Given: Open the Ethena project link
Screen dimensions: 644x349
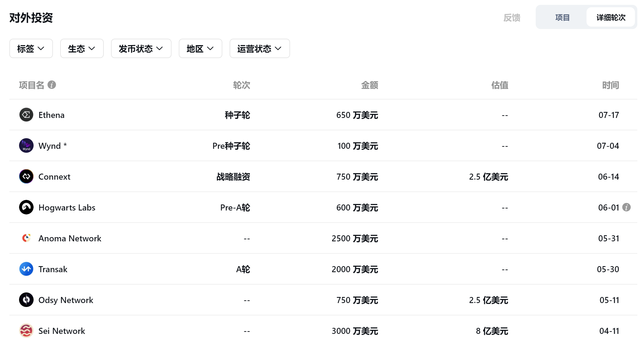Looking at the screenshot, I should point(51,115).
